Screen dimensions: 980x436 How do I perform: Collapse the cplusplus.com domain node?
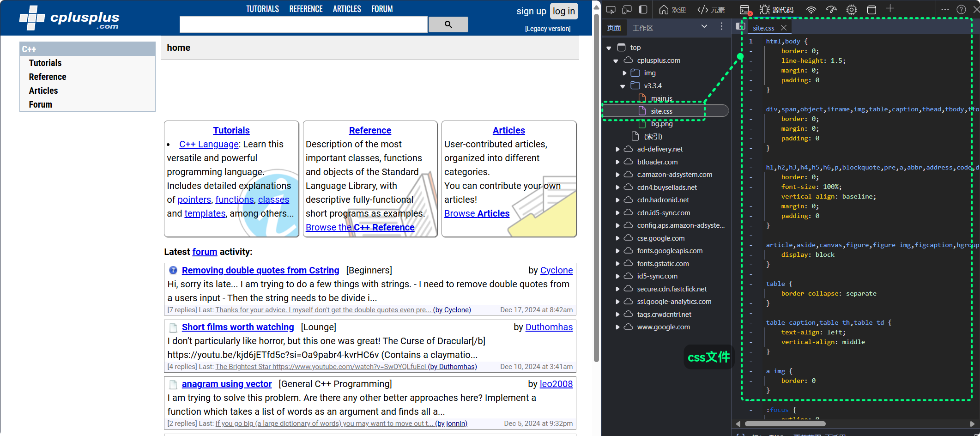pos(616,61)
